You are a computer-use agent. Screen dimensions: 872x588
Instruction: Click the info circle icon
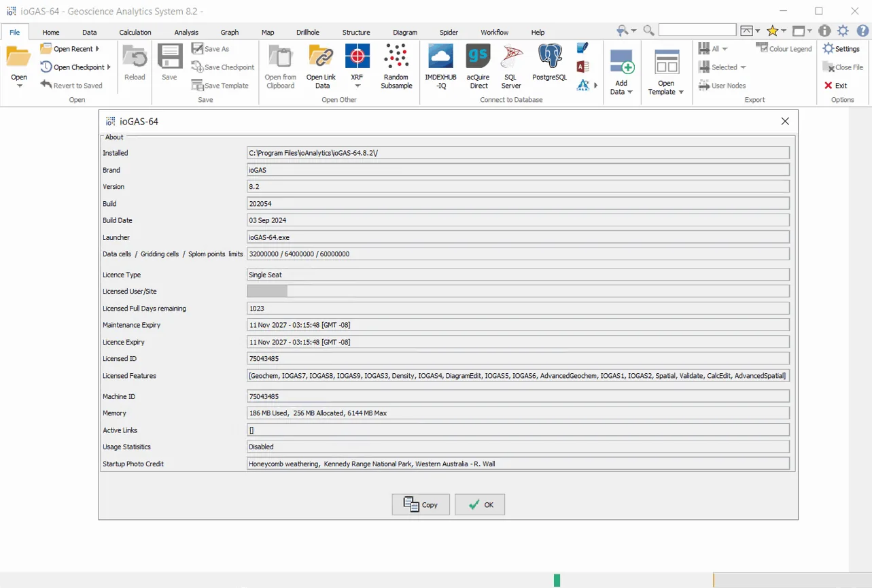pyautogui.click(x=824, y=31)
